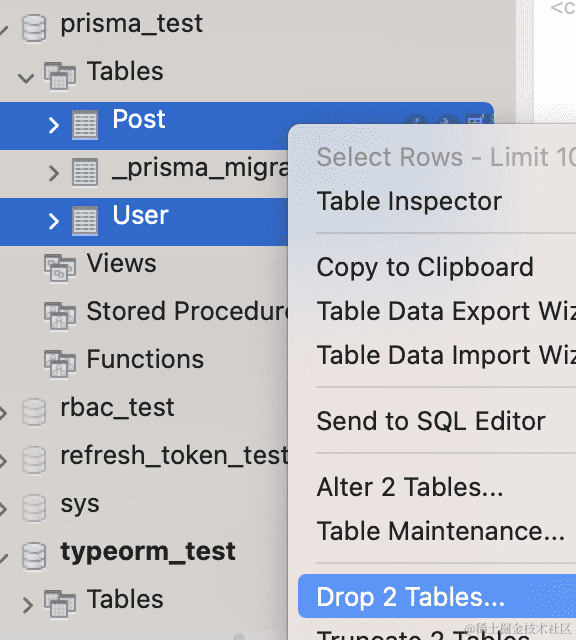The width and height of the screenshot is (576, 640).
Task: Click the _prisma_migrations table icon
Action: pyautogui.click(x=85, y=172)
